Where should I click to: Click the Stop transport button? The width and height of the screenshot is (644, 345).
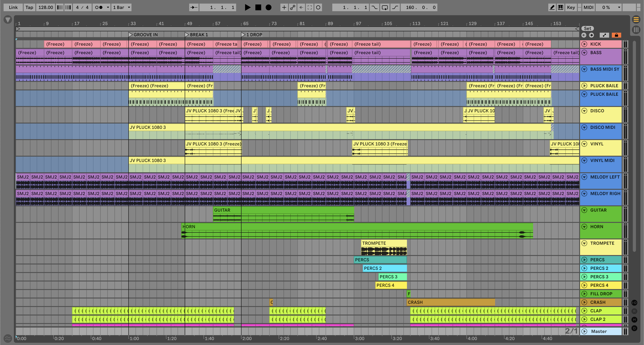pos(258,7)
